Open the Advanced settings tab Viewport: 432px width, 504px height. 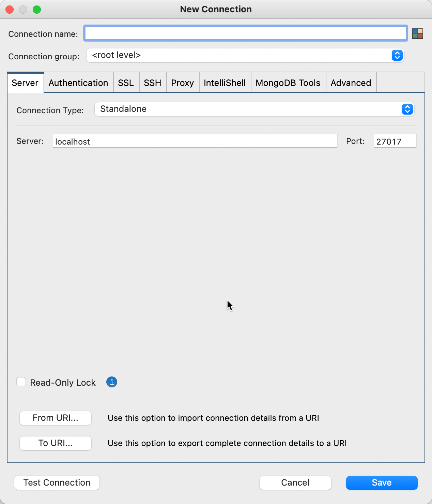point(351,83)
